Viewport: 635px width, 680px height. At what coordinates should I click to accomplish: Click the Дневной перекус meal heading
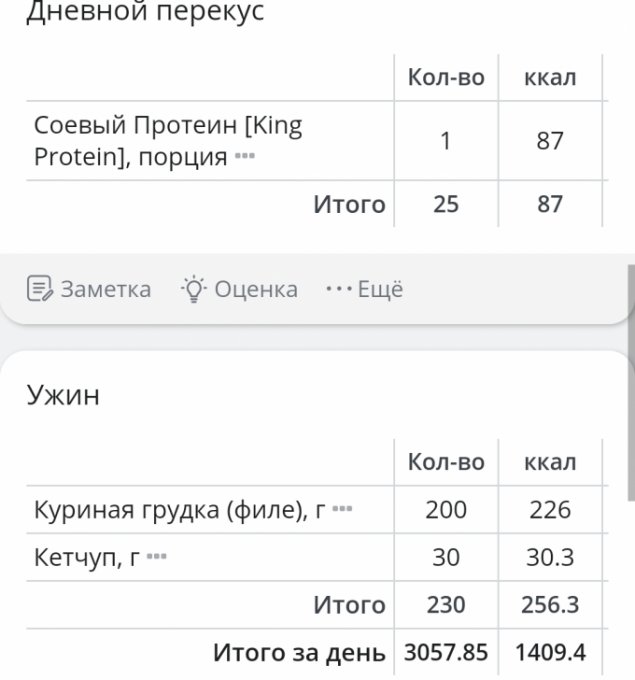[145, 14]
